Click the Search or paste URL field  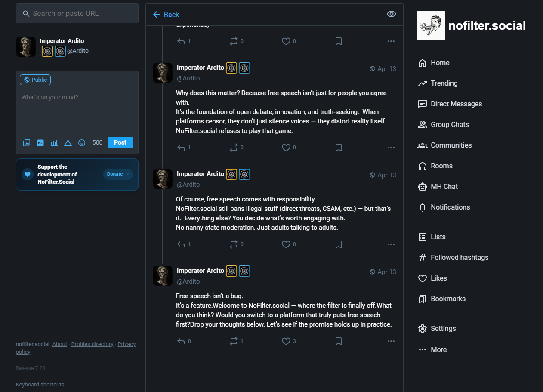pos(77,13)
